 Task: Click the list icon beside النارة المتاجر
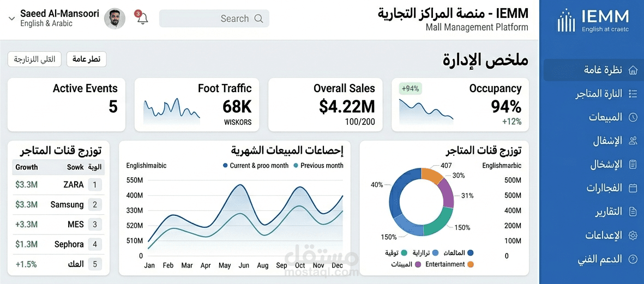pos(633,94)
